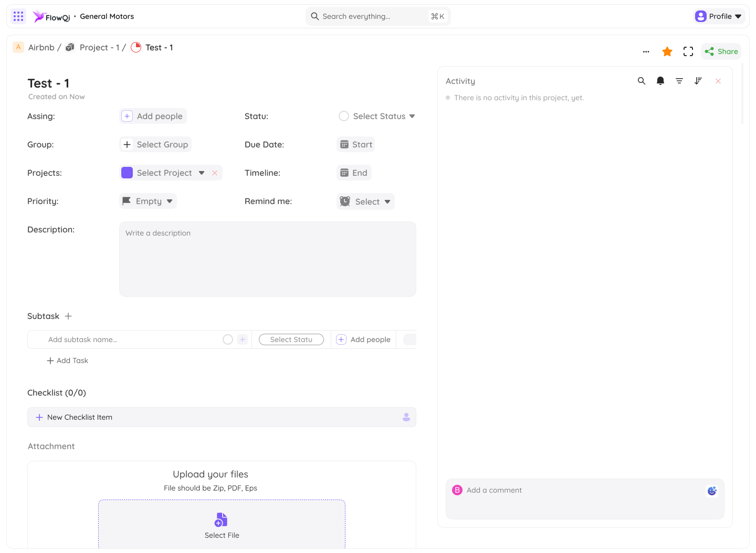Open the subtask Select Statu pill
This screenshot has width=756, height=553.
[291, 339]
